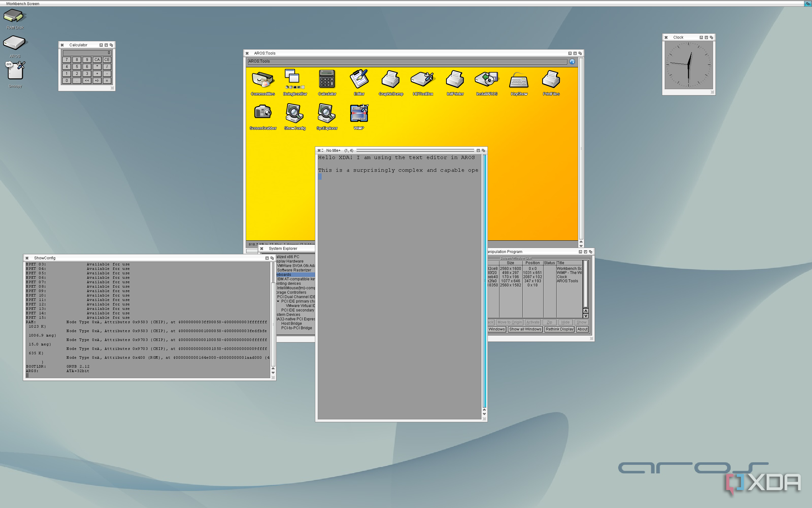Click the WiMP list scroll up arrow
The height and width of the screenshot is (508, 812).
[586, 311]
